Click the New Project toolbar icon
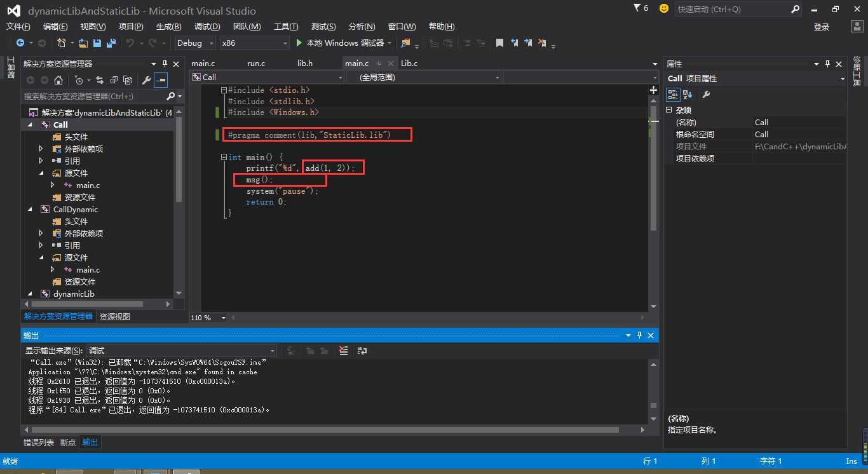The width and height of the screenshot is (868, 474). (x=62, y=43)
